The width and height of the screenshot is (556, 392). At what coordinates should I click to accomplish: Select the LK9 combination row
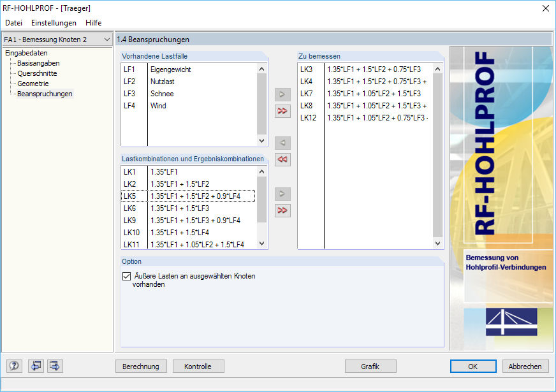click(191, 221)
